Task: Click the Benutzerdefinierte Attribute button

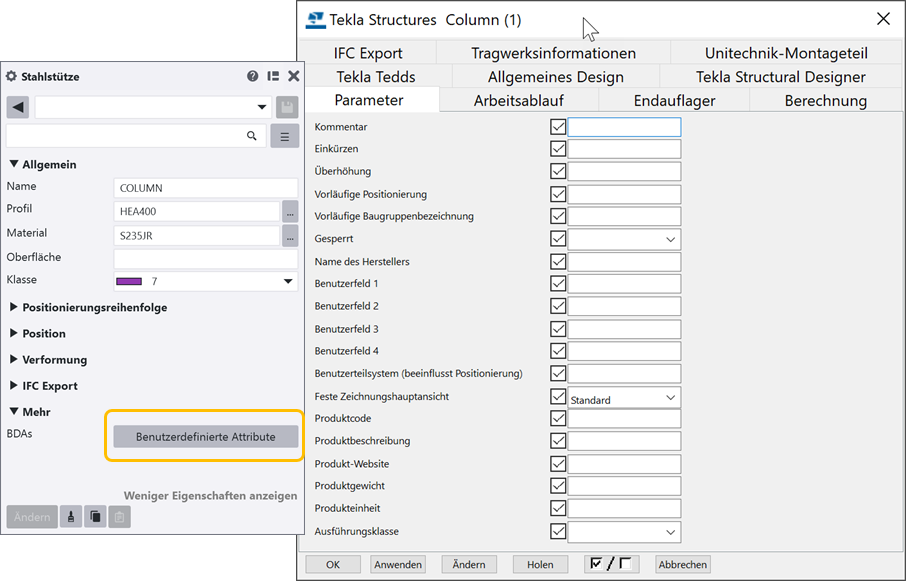Action: pos(205,436)
